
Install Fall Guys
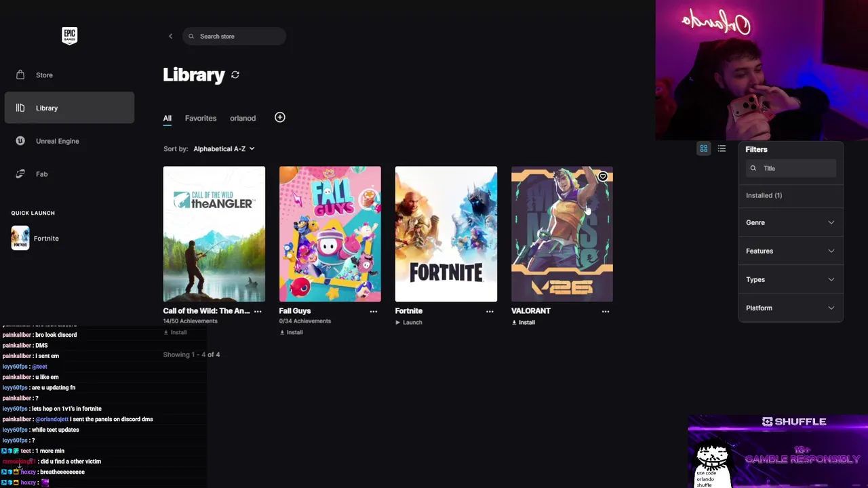point(291,332)
